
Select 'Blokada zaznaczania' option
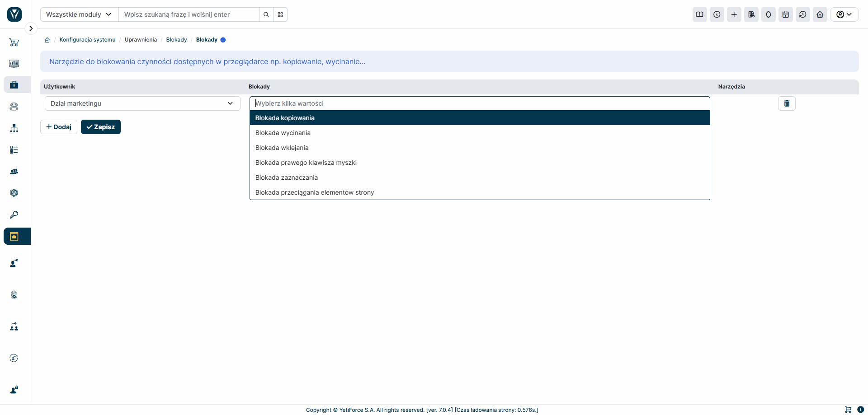tap(480, 177)
